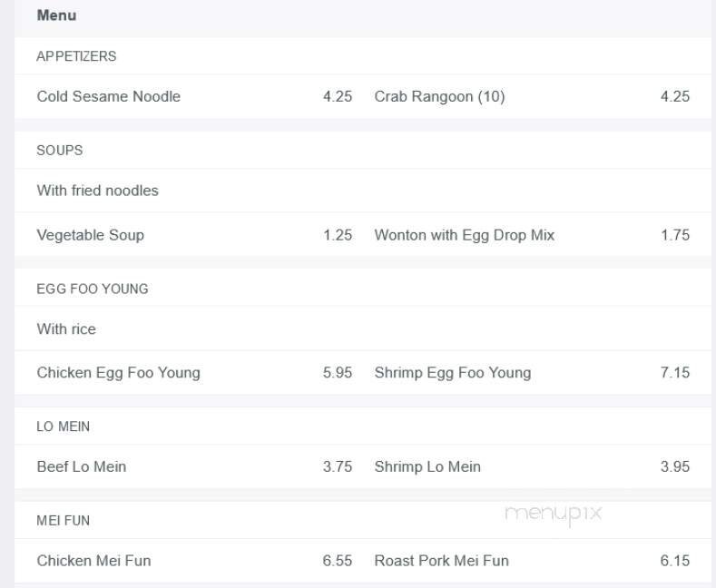716x588 pixels.
Task: Click the APPETIZERS section header
Action: point(76,56)
